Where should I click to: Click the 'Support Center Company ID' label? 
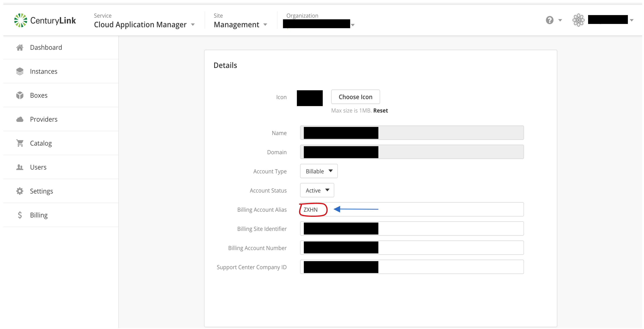tap(251, 267)
